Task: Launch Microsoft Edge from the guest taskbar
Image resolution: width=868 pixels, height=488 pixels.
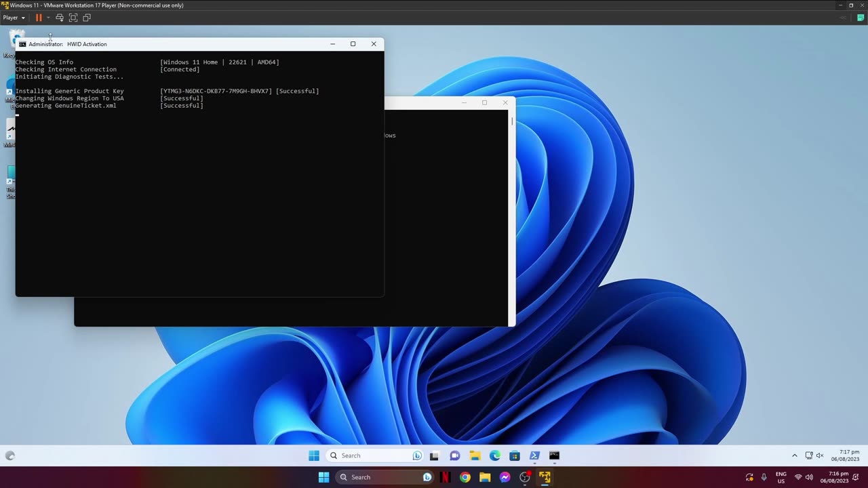Action: pyautogui.click(x=495, y=455)
